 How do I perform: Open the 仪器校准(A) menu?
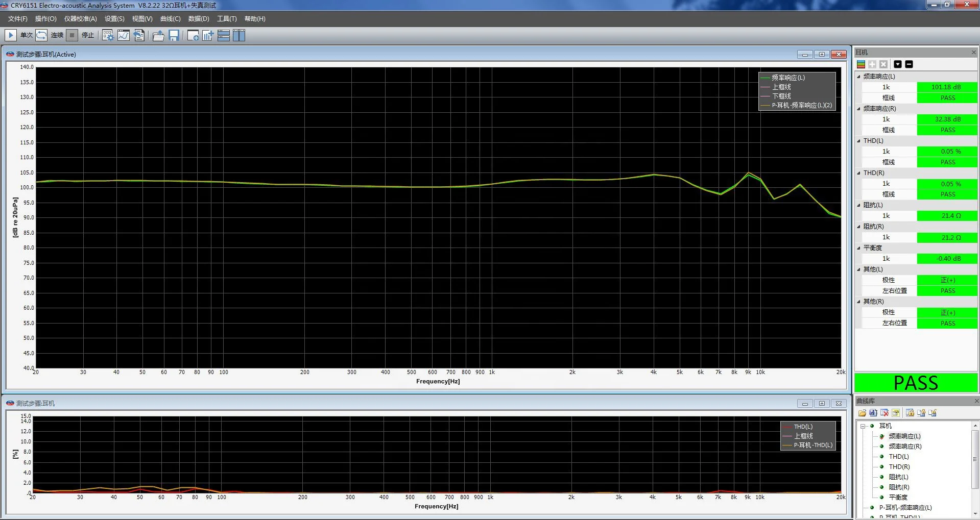point(81,19)
